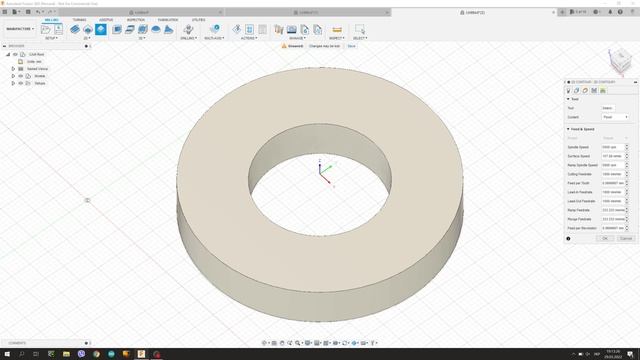The width and height of the screenshot is (640, 360).
Task: Open the SETUP dropdown menu
Action: pos(51,38)
